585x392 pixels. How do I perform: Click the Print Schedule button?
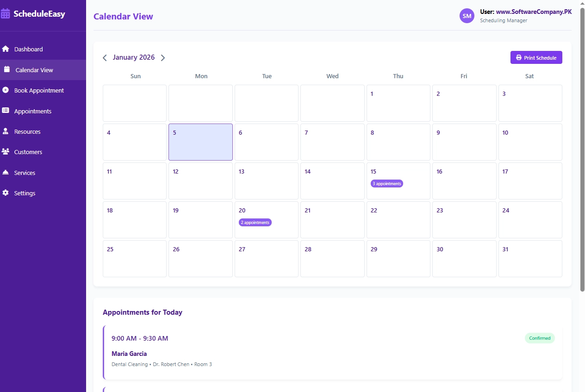pos(536,57)
